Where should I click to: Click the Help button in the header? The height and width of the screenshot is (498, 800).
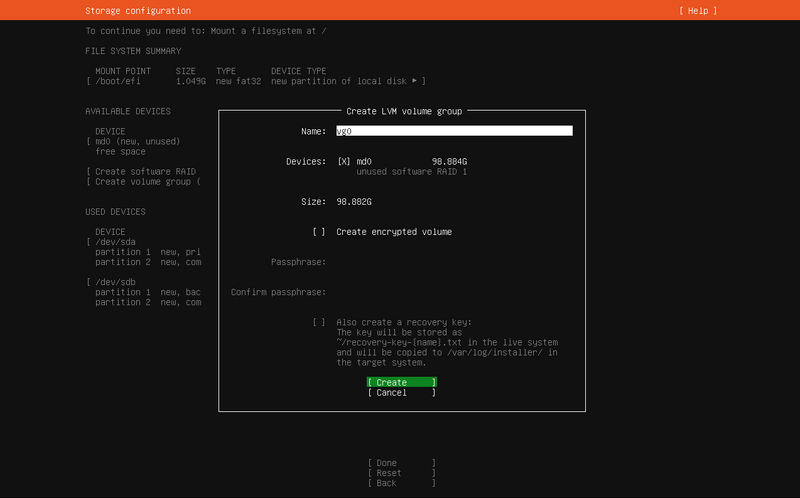coord(697,11)
